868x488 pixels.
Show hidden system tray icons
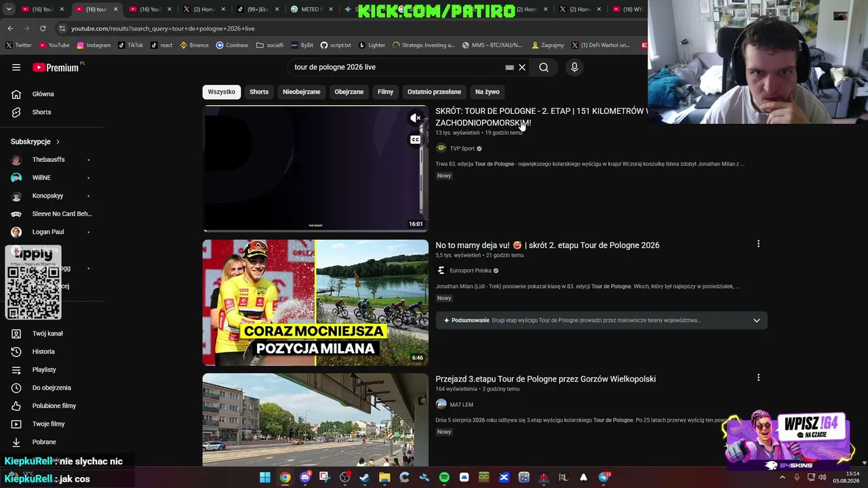pos(782,477)
